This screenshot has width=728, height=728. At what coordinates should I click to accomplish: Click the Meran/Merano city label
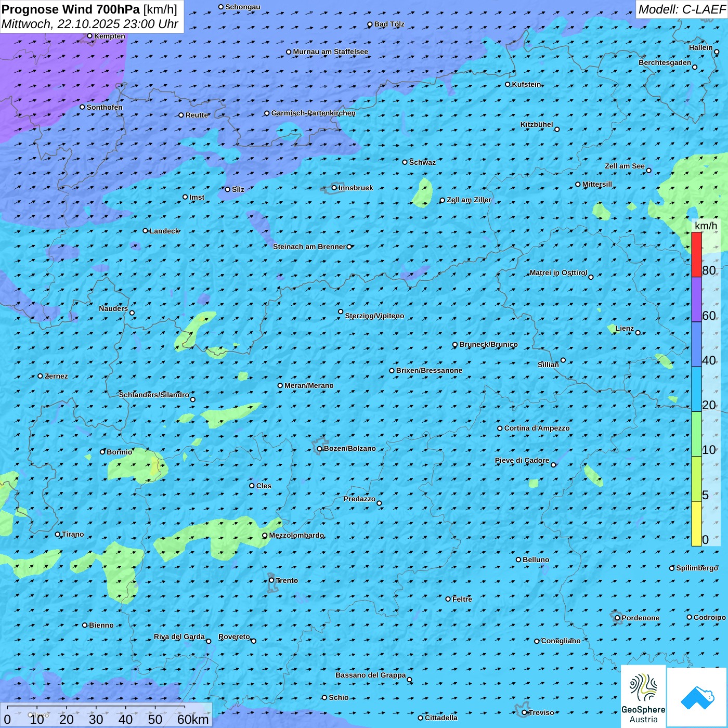click(x=309, y=385)
